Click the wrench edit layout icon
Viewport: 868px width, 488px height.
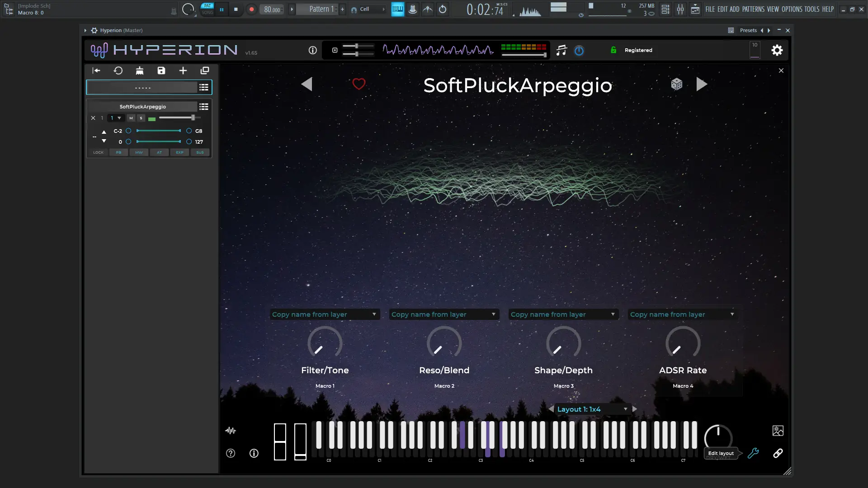[x=753, y=453]
